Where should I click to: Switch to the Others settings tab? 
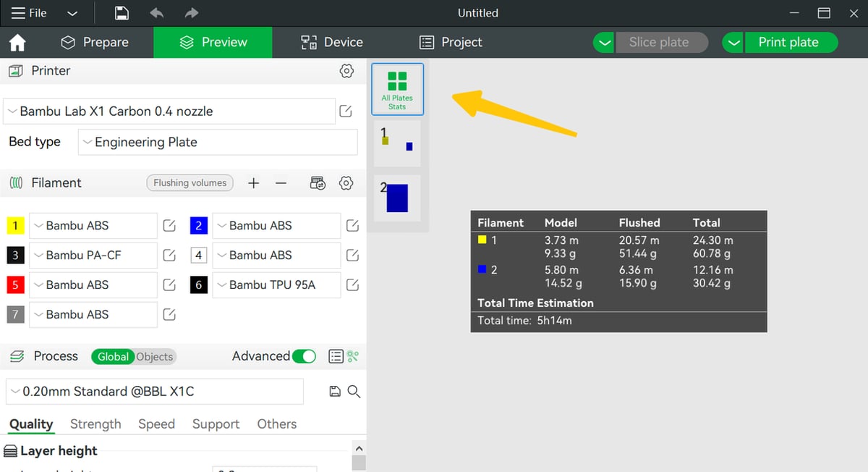tap(277, 424)
